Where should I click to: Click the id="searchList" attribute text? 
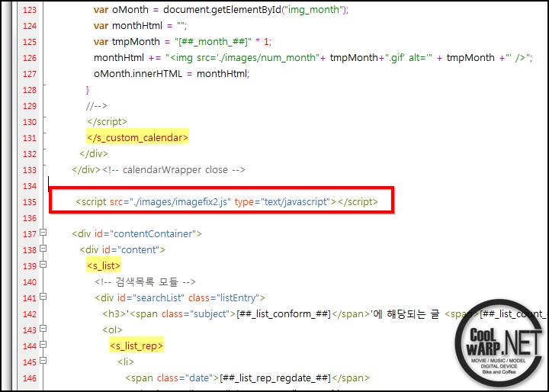coord(150,297)
